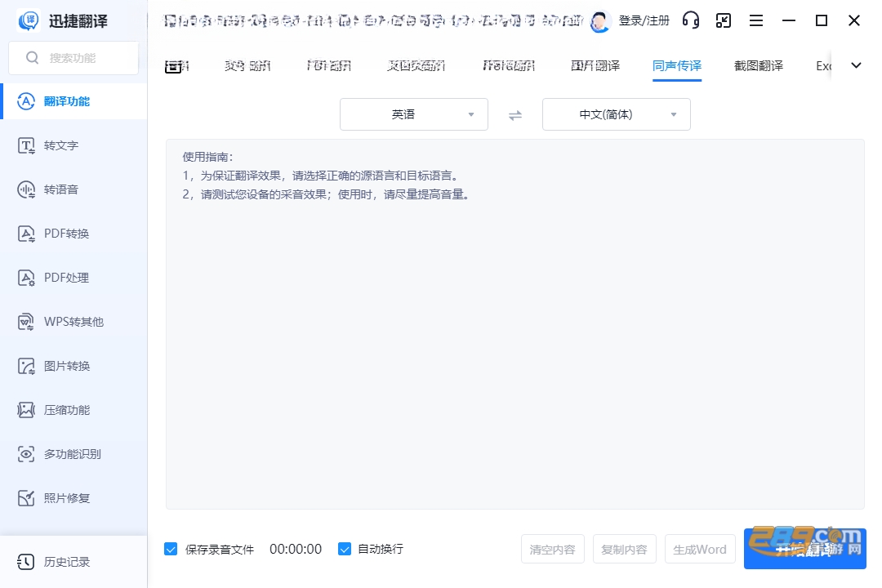
Task: Click the 搜索功能 search field
Action: (x=73, y=57)
